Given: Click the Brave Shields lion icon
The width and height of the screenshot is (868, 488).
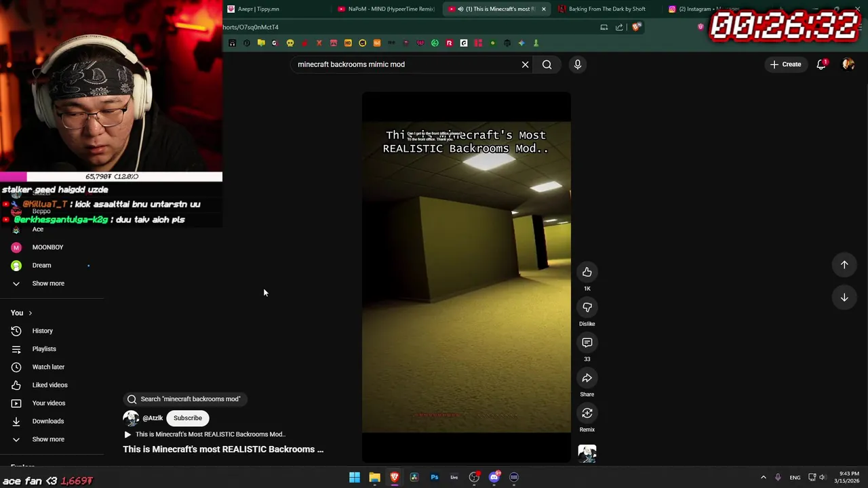Looking at the screenshot, I should click(x=635, y=27).
